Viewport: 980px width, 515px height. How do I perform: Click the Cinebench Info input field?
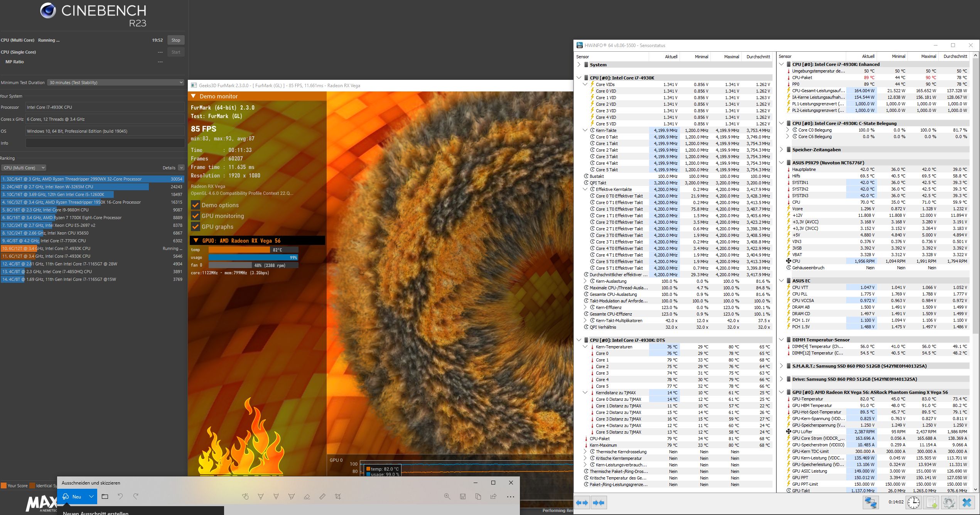105,143
